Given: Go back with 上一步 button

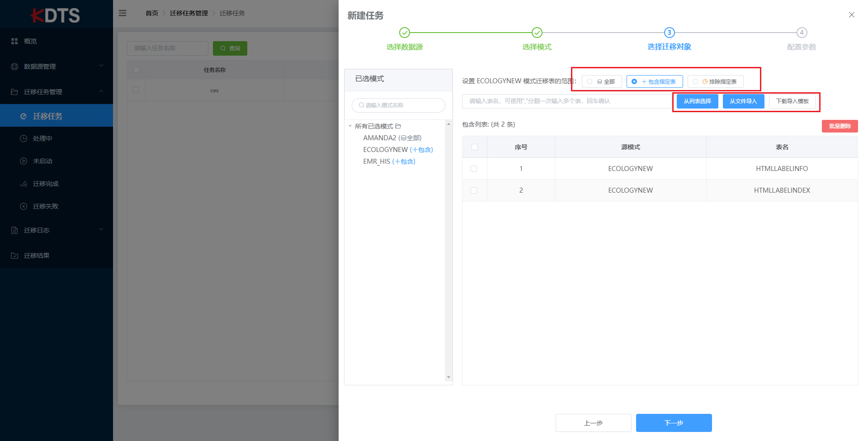Looking at the screenshot, I should tap(593, 423).
